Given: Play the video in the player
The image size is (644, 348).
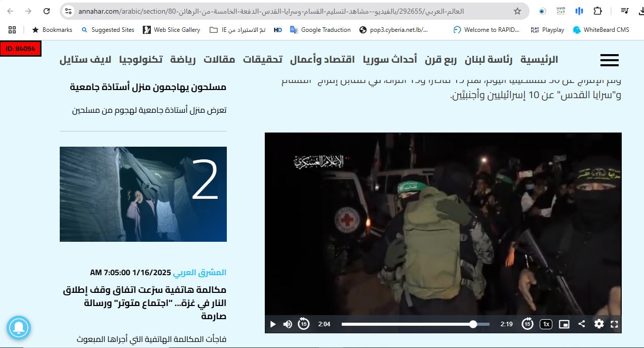Looking at the screenshot, I should pyautogui.click(x=273, y=324).
